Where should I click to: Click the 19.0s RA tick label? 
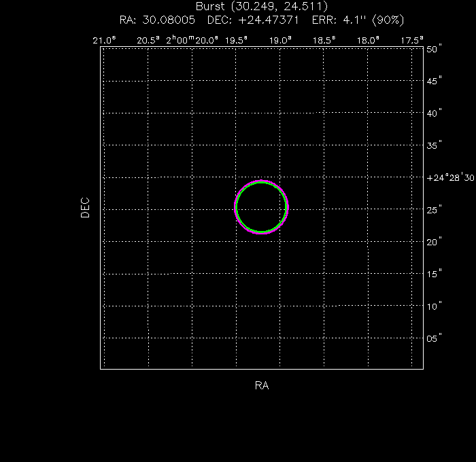click(280, 40)
